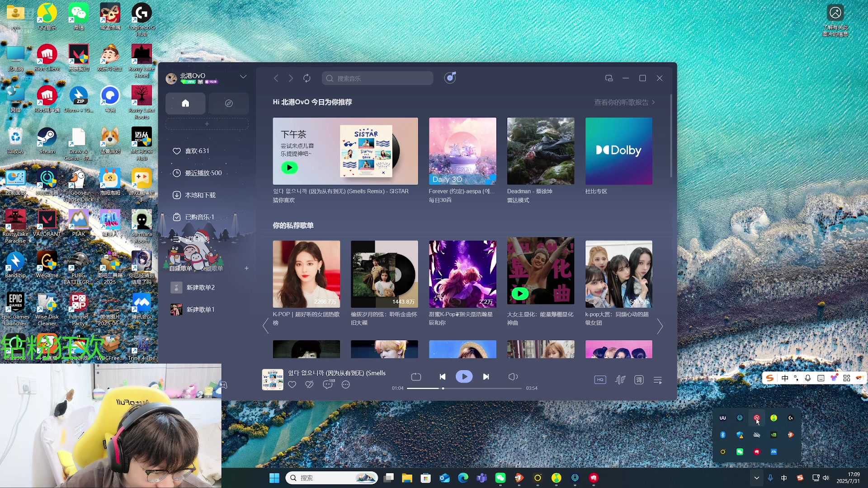Open the NVIDIA icon in tray popup
The image size is (868, 488).
(x=774, y=435)
